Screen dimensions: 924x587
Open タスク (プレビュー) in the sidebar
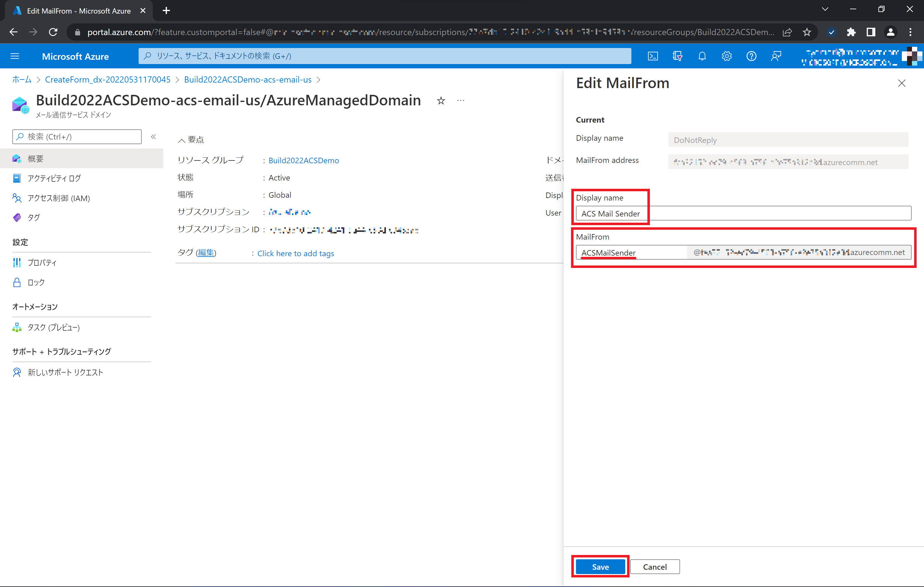[x=53, y=327]
